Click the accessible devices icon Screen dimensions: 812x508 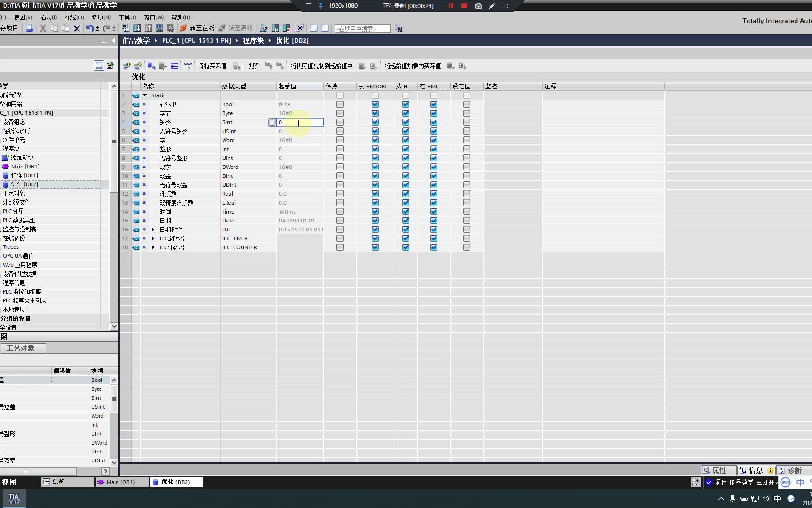click(x=264, y=28)
